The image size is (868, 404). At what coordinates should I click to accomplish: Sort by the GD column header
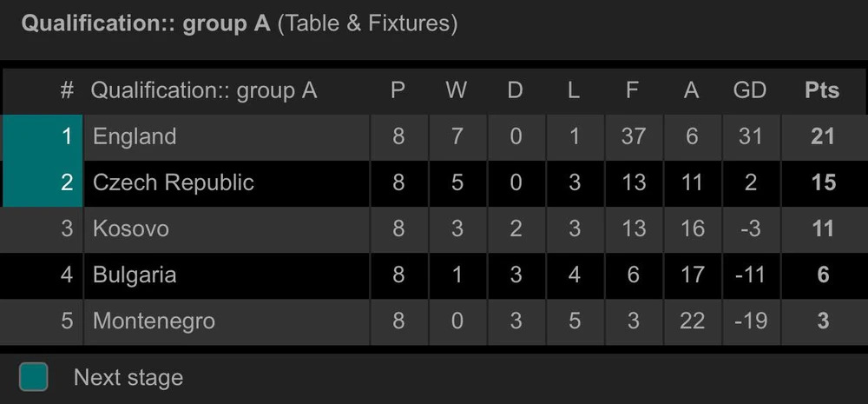pyautogui.click(x=750, y=90)
